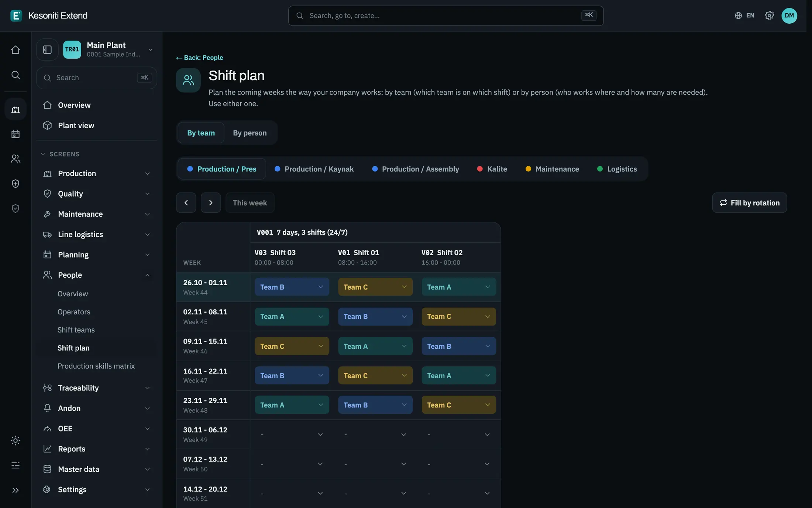Open Week 46 Shift 02 Team B dropdown
812x508 pixels.
point(459,346)
